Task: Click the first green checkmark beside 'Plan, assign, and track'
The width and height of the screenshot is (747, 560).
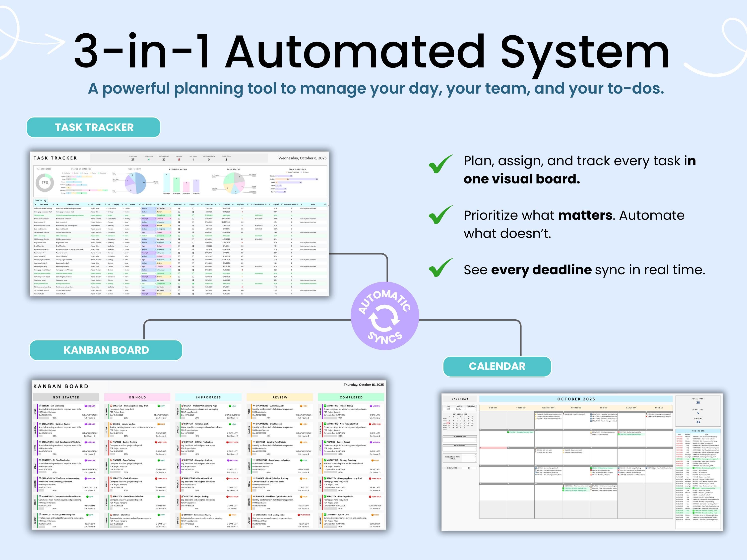Action: click(x=441, y=164)
